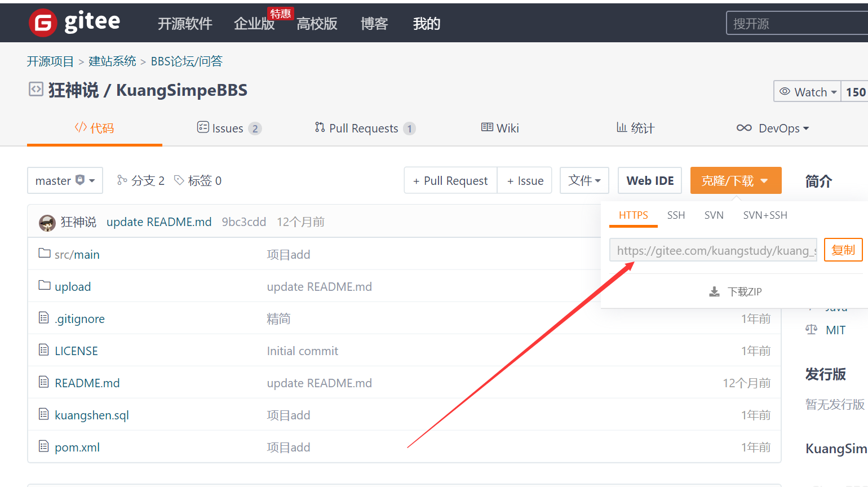Click the 分支 2 branches link

coord(141,180)
